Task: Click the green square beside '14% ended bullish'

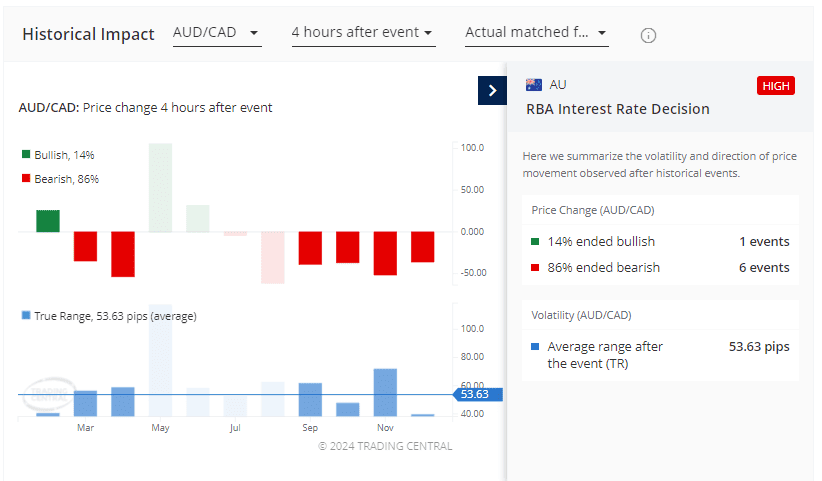Action: click(535, 242)
